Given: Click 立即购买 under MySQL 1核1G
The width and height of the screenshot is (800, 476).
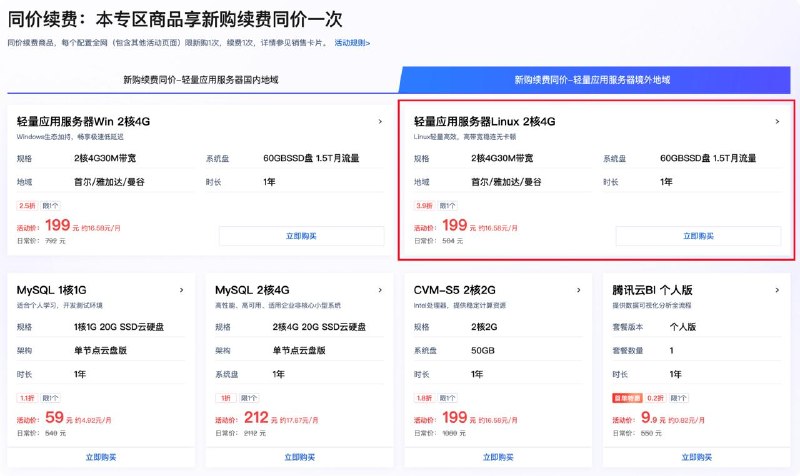Looking at the screenshot, I should pyautogui.click(x=101, y=457).
